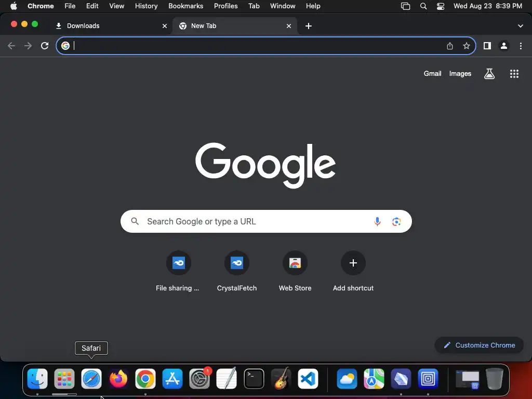Open the Tab menu

(254, 6)
